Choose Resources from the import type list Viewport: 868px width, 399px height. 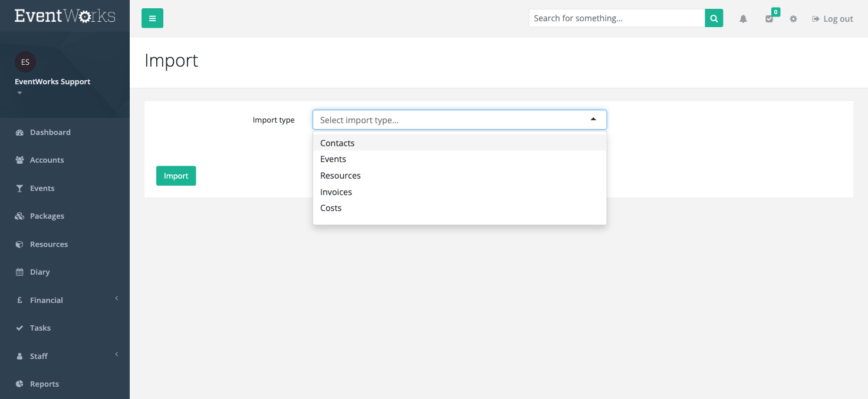click(x=459, y=176)
